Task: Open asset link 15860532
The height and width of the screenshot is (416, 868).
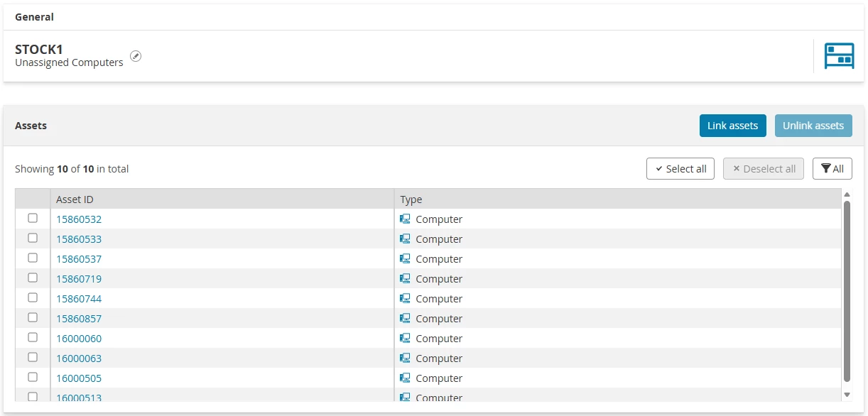Action: [x=79, y=219]
